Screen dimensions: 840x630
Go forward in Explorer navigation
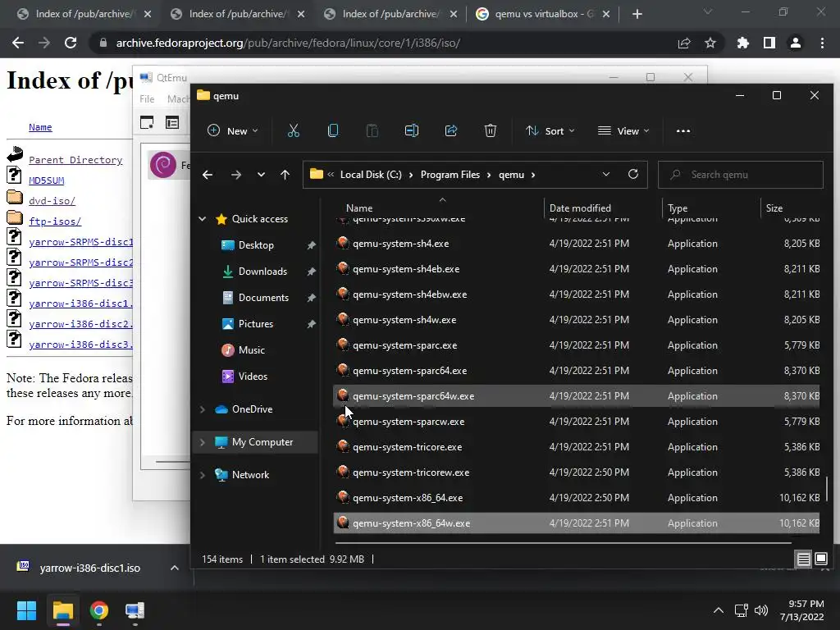(x=235, y=175)
